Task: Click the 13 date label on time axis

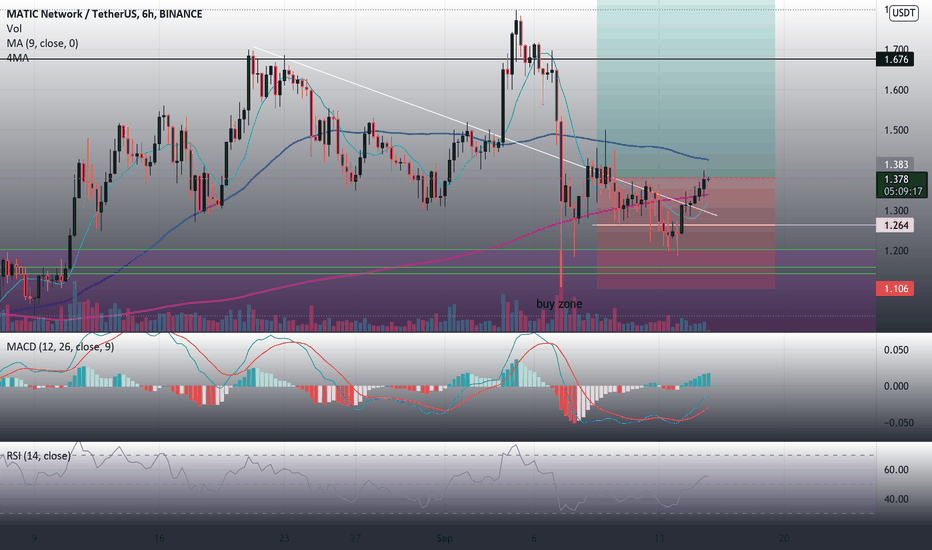Action: (659, 538)
